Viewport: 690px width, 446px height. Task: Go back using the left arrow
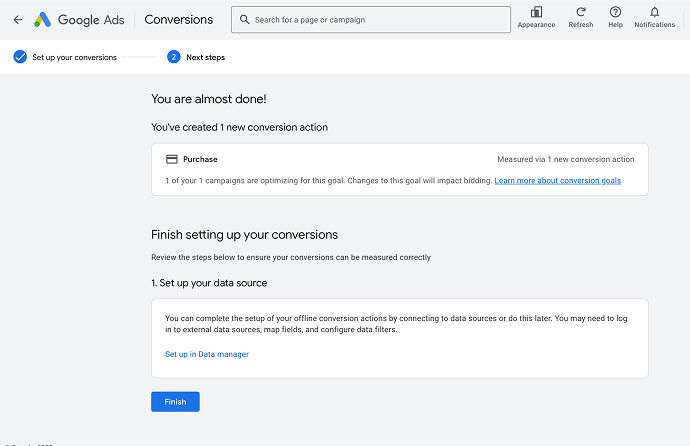point(18,19)
